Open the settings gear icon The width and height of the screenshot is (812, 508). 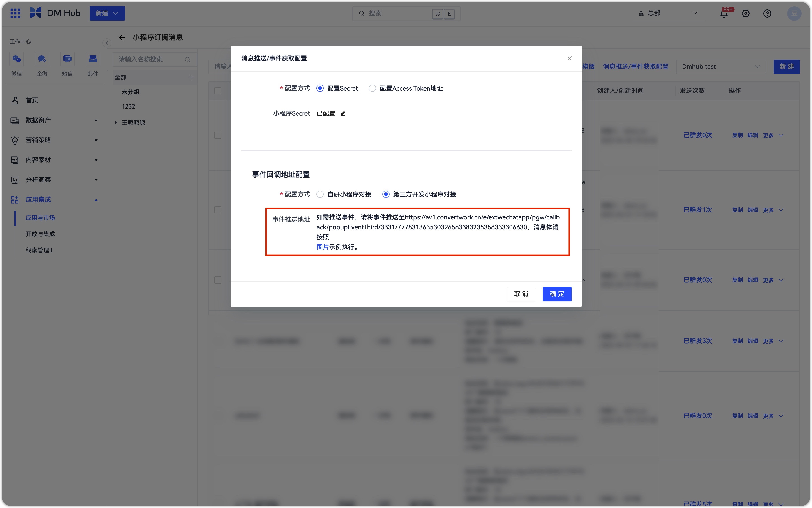tap(745, 14)
